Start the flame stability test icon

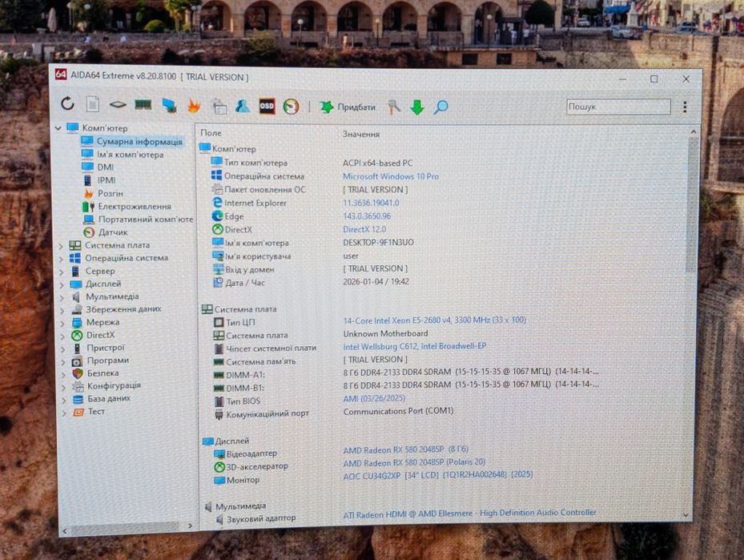point(194,106)
